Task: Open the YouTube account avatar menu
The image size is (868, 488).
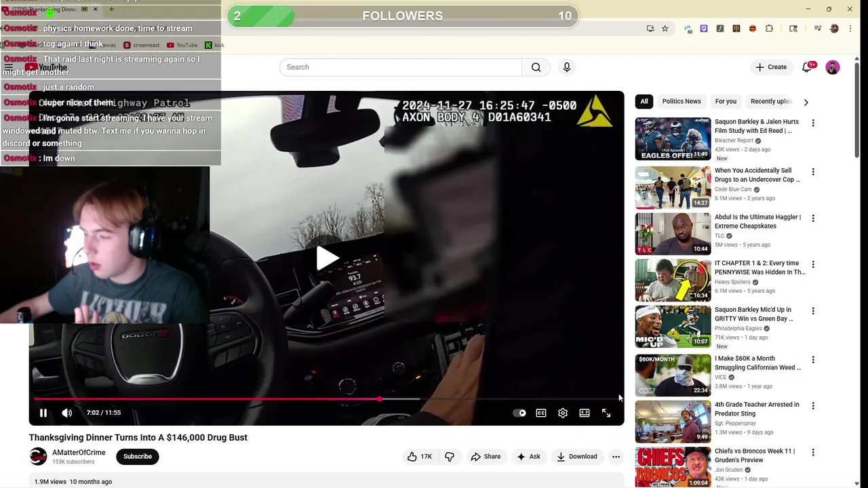Action: 833,67
